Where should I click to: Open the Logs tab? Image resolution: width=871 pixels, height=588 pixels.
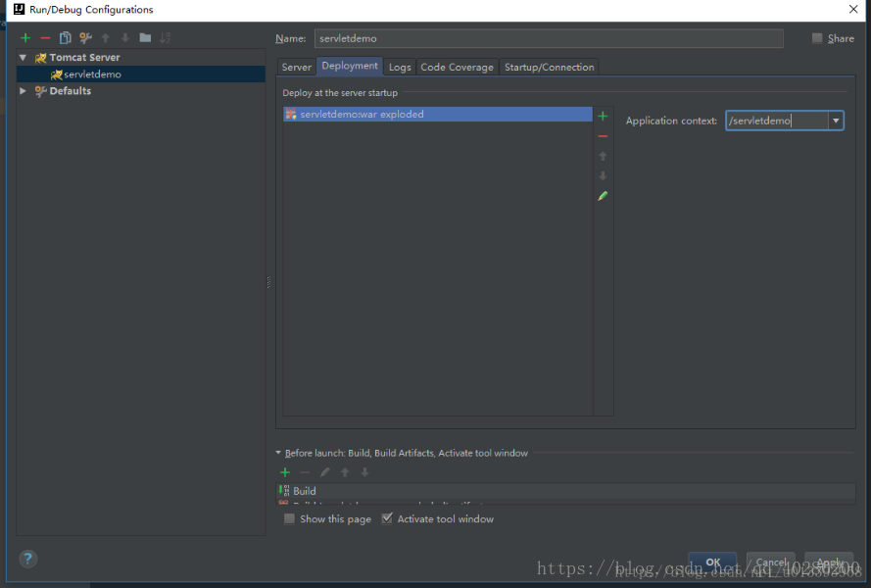(x=400, y=67)
